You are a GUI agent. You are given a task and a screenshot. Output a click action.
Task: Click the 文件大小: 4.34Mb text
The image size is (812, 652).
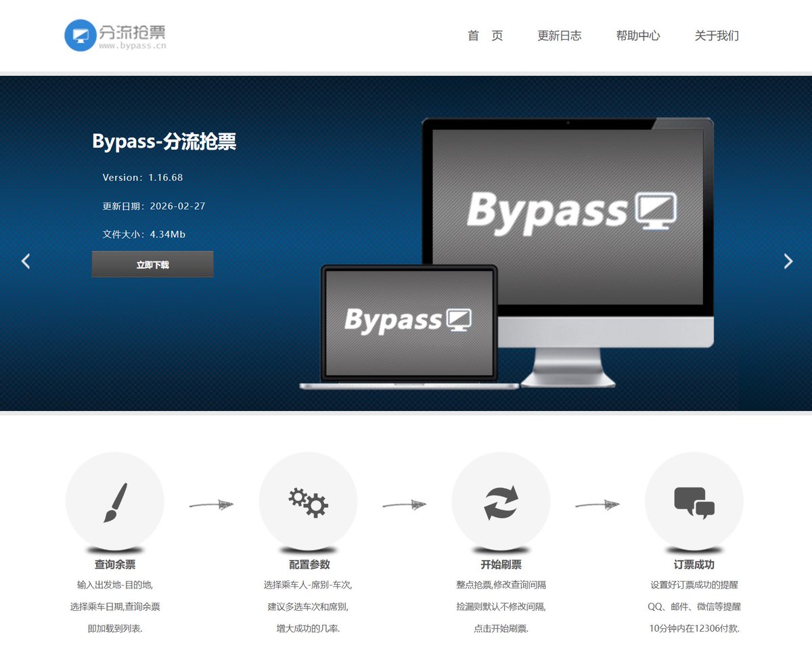tap(144, 234)
